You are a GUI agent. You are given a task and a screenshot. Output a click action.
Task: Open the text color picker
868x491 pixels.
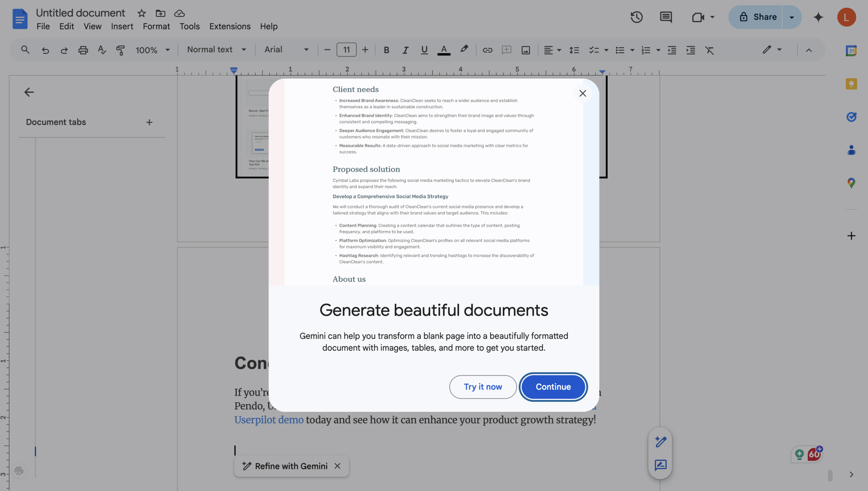(444, 50)
